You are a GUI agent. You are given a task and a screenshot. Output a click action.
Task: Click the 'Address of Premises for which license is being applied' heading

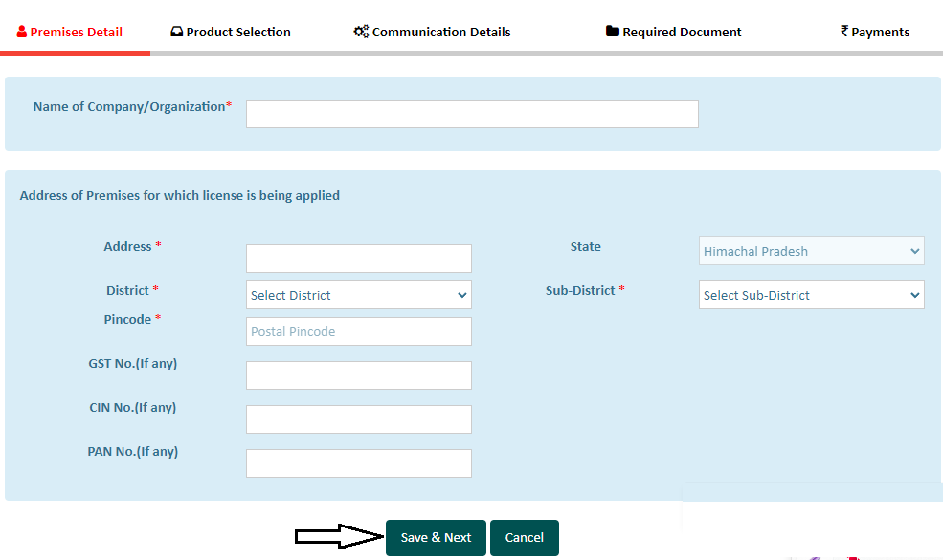pos(180,195)
